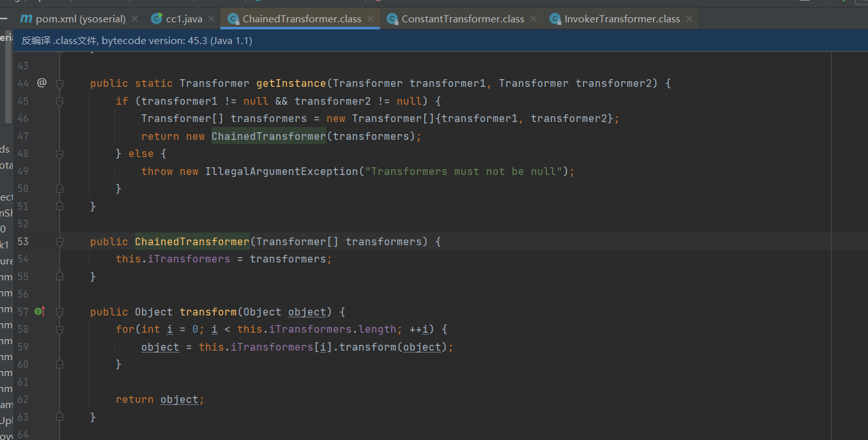This screenshot has height=440, width=868.
Task: Click the fold end marker on line 55
Action: [x=59, y=277]
